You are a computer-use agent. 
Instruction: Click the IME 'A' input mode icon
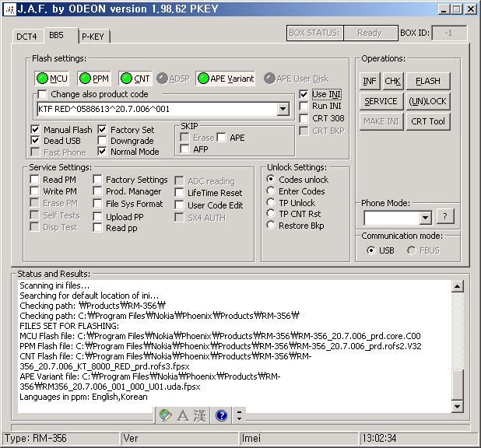point(183,415)
